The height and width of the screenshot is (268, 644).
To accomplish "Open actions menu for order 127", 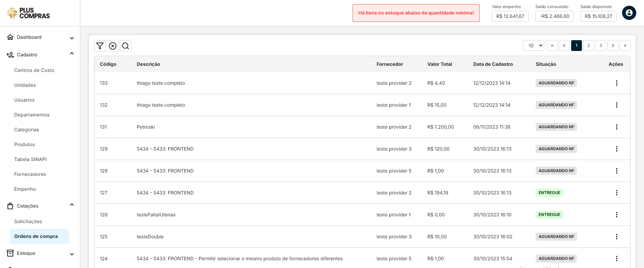I will (616, 193).
